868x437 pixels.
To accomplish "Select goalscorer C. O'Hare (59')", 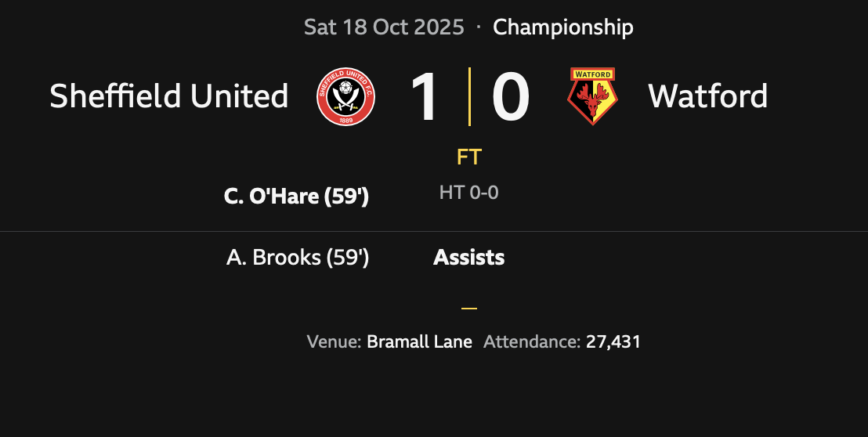I will [x=296, y=197].
